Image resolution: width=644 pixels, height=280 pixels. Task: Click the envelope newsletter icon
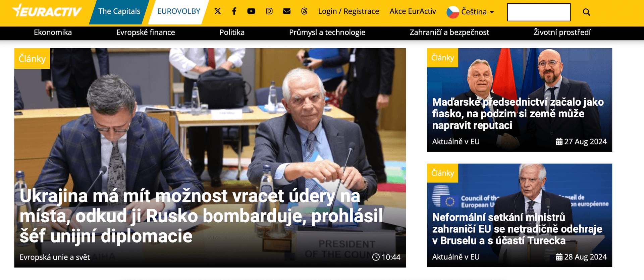287,11
